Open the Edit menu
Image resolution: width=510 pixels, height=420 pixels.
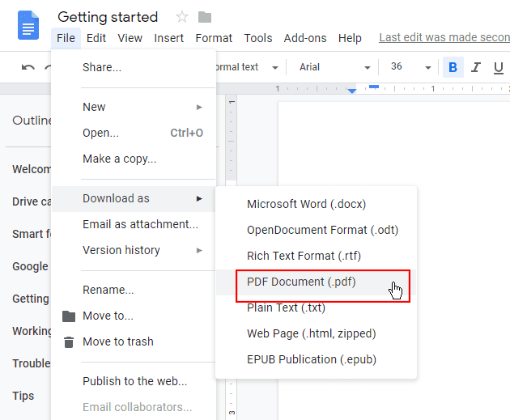96,38
